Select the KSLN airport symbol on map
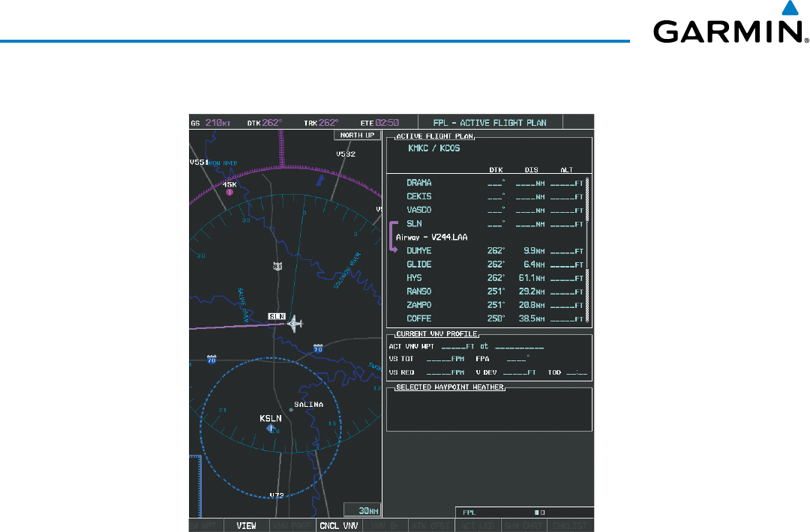810x532 pixels. tap(270, 429)
